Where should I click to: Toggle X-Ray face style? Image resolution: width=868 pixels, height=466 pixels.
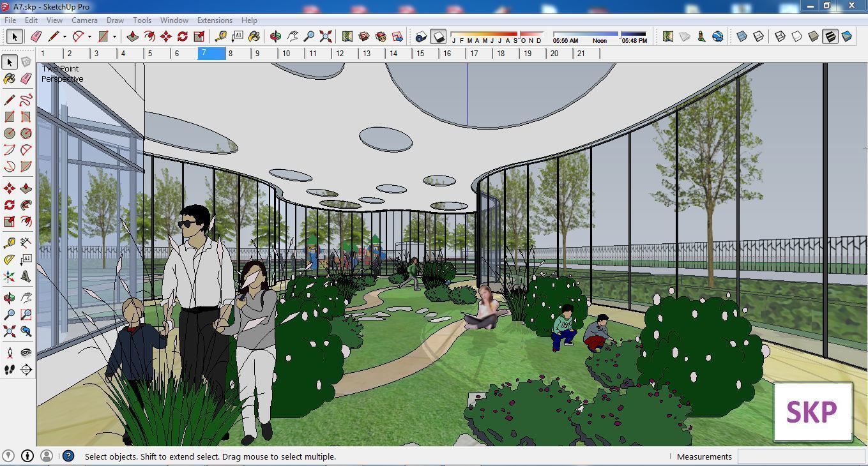tap(742, 36)
